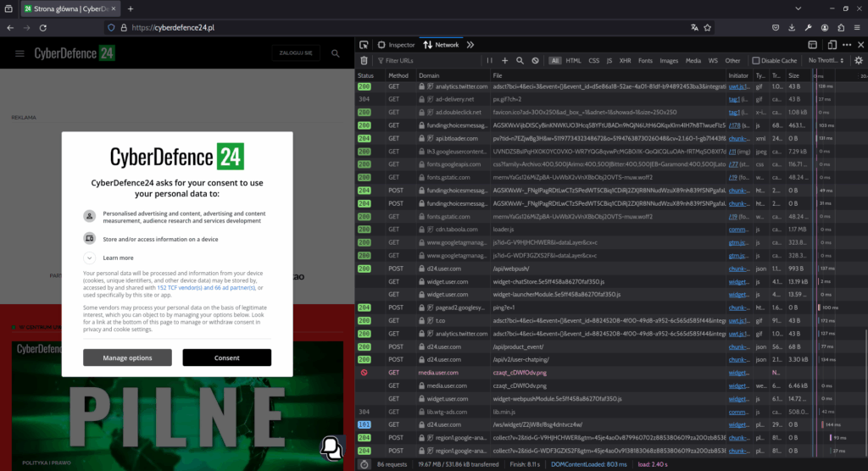
Task: Open the list all tabs dropdown arrow
Action: coord(798,8)
